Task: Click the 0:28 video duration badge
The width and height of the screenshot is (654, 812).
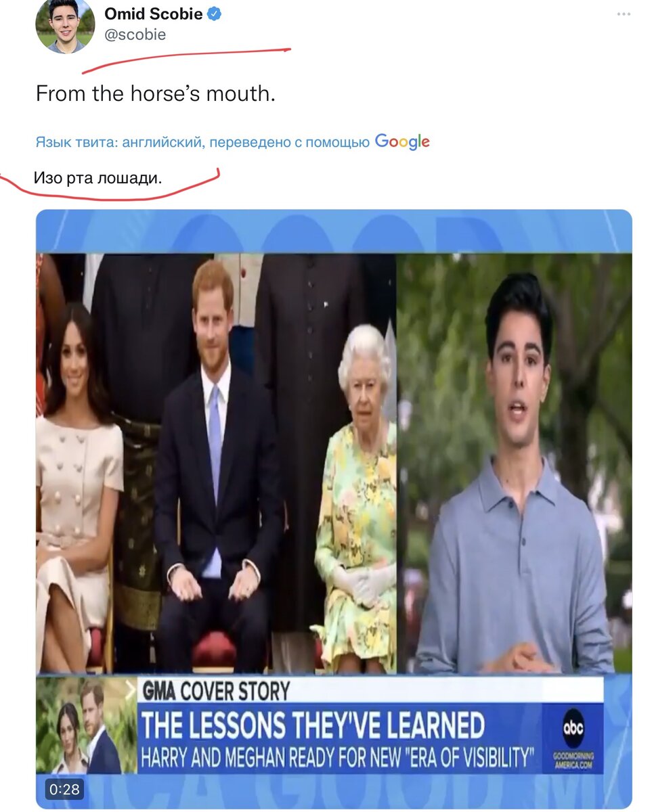Action: tap(64, 789)
